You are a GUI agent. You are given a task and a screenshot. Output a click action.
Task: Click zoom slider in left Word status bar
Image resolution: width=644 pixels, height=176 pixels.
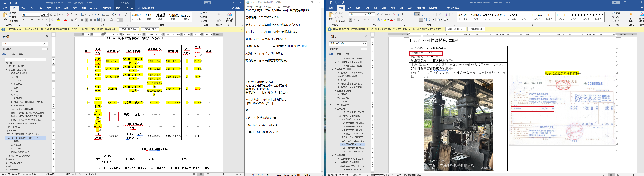pos(223,174)
